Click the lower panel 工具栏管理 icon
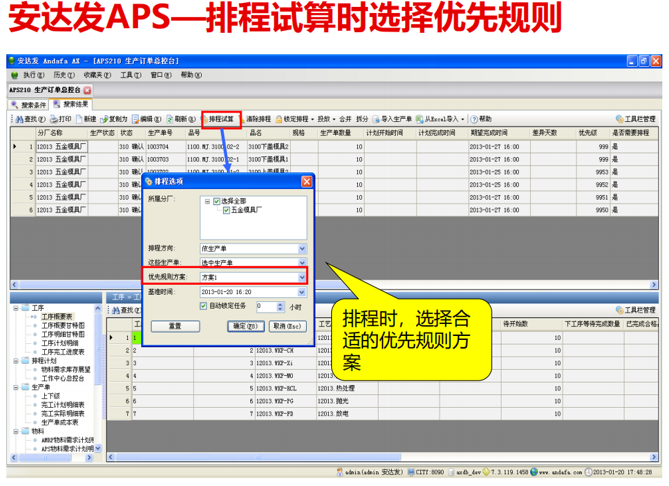The image size is (669, 486). [x=620, y=310]
